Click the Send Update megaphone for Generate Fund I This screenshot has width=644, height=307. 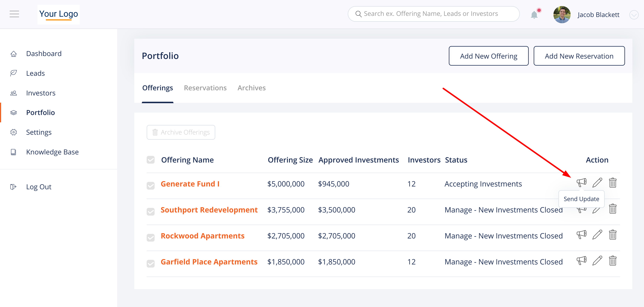pos(581,183)
